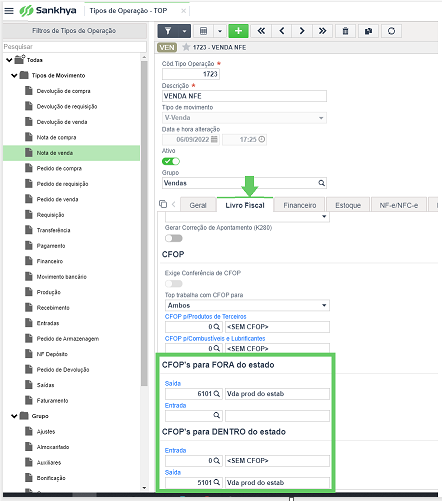Go to the first record

[x=261, y=31]
